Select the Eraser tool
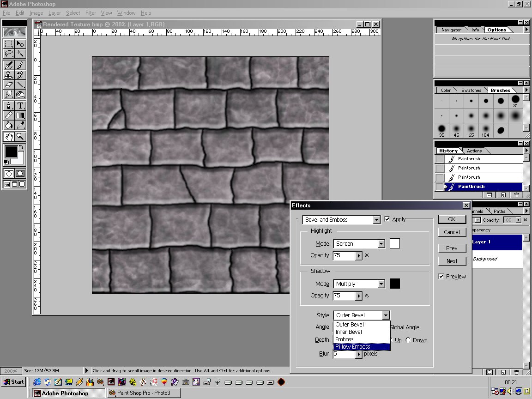 pyautogui.click(x=9, y=85)
